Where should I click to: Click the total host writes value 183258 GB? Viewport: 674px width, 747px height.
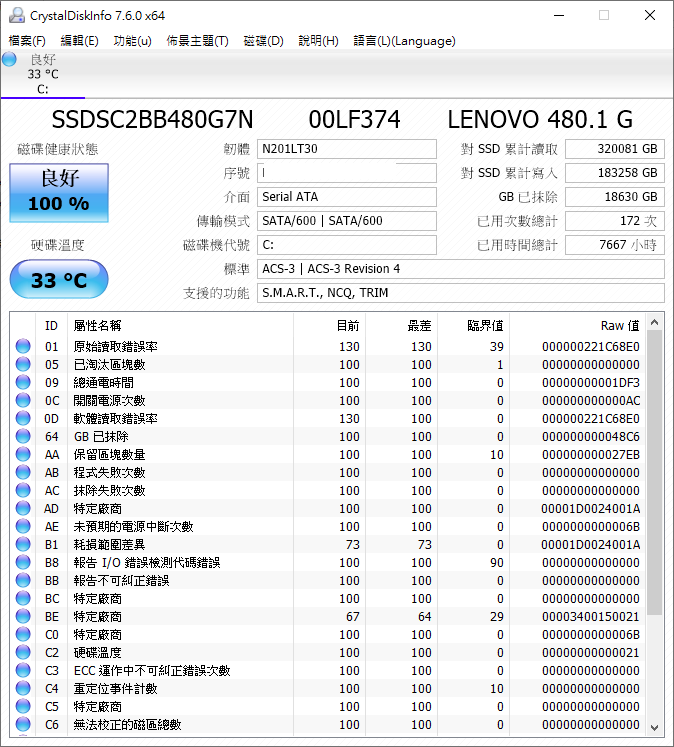coord(615,172)
